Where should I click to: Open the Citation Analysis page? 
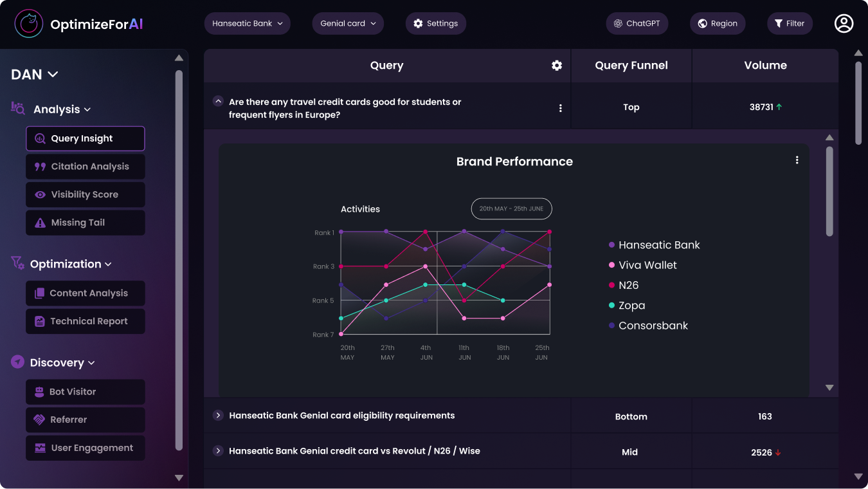[x=86, y=167]
